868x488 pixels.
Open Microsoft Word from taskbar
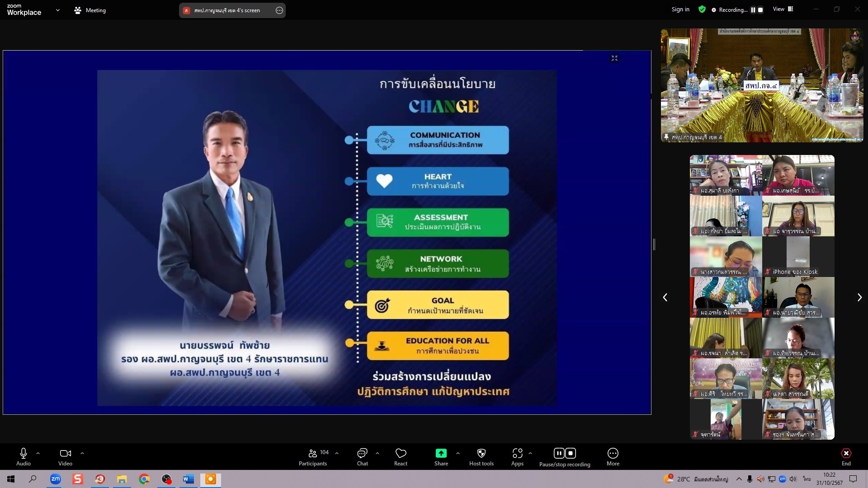tap(189, 479)
